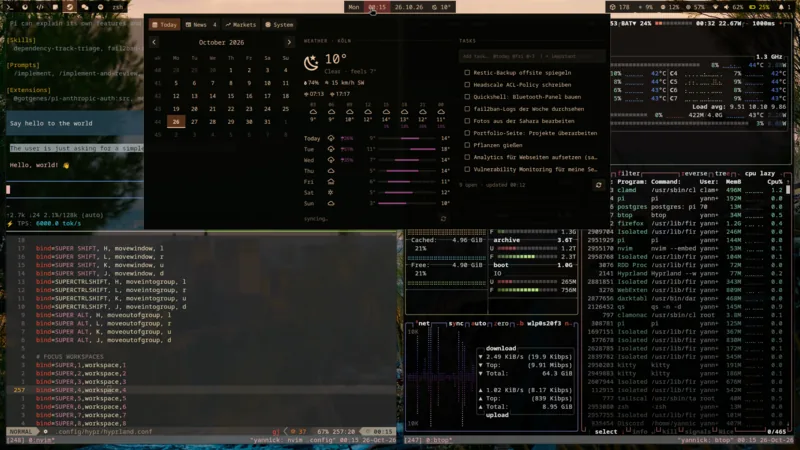Toggle tree view in btop processes
The width and height of the screenshot is (800, 450).
(723, 173)
